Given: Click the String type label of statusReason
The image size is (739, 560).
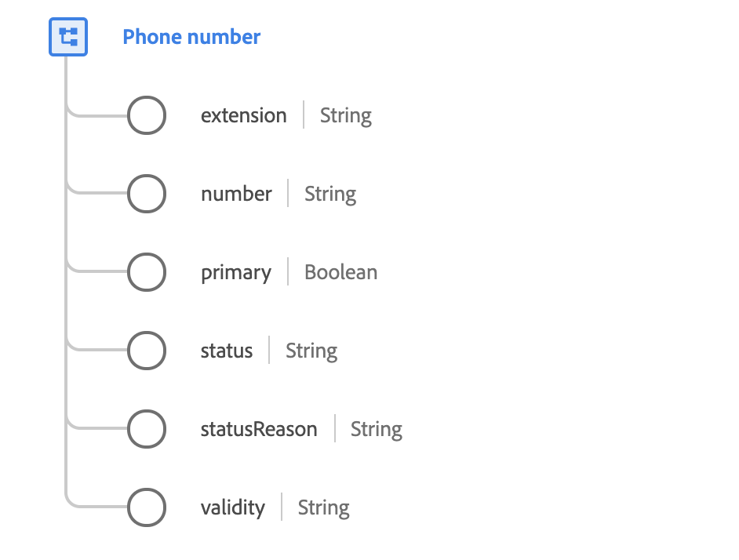Looking at the screenshot, I should point(377,429).
